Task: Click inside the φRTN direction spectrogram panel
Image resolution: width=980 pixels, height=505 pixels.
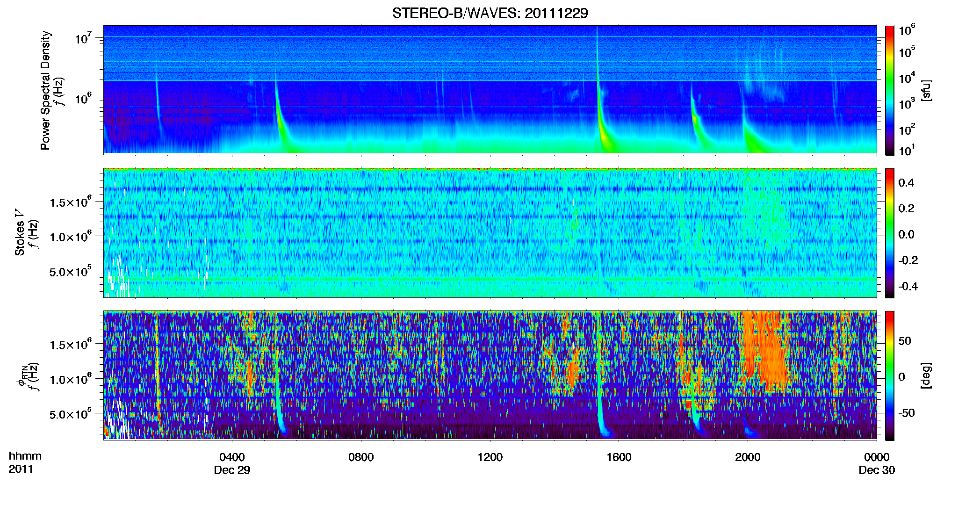Action: (490, 375)
